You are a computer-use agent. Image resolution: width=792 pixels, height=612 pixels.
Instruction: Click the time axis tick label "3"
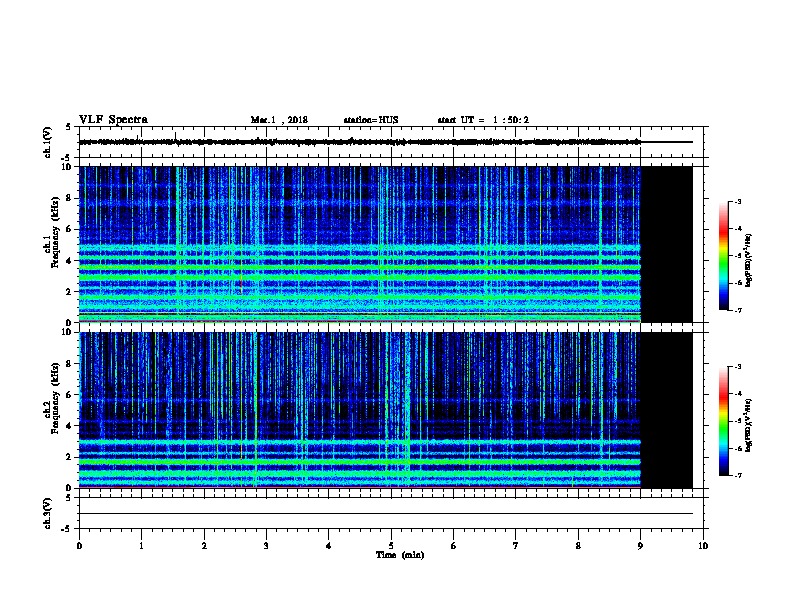(x=266, y=546)
